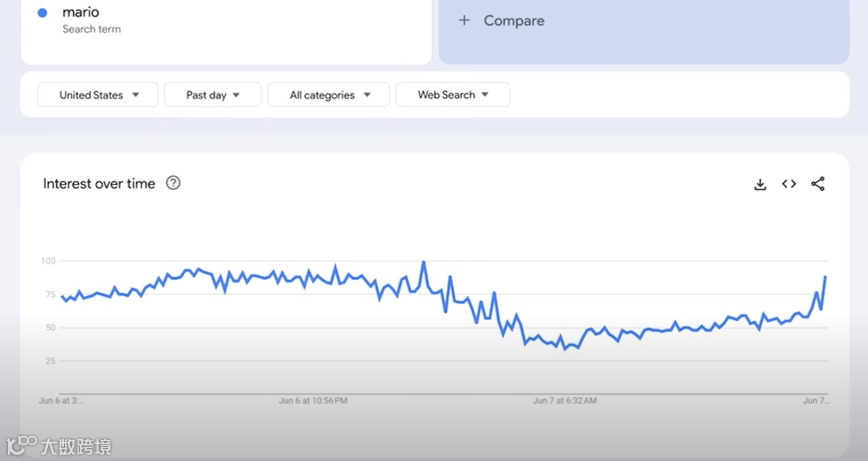Click the embed code icon

pyautogui.click(x=789, y=184)
